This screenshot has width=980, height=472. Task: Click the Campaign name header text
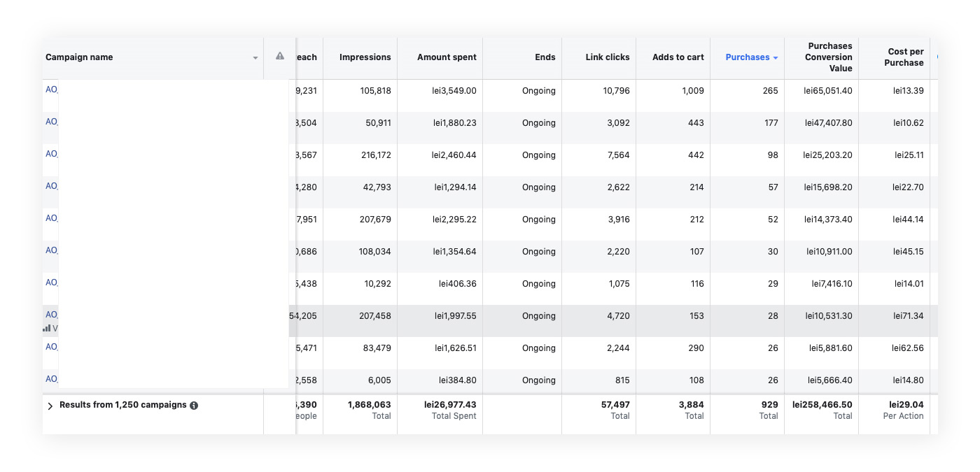click(79, 57)
